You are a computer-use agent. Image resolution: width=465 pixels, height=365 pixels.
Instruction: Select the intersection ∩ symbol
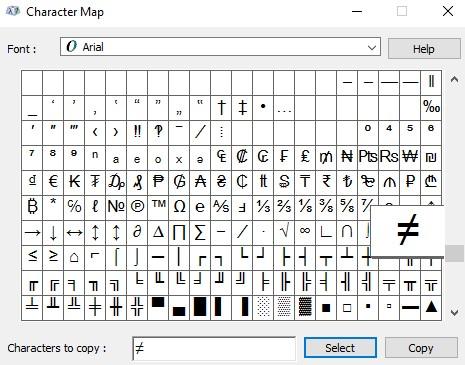pyautogui.click(x=347, y=233)
